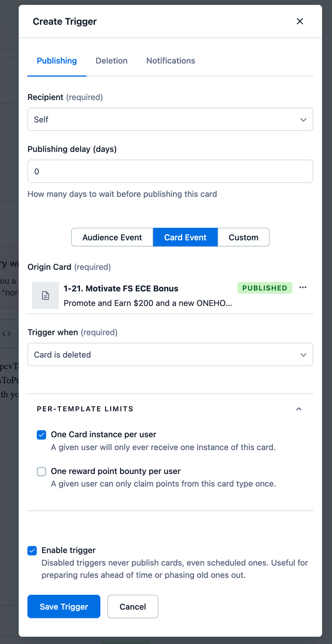This screenshot has height=644, width=332.
Task: Open the Recipient dropdown
Action: tap(170, 119)
